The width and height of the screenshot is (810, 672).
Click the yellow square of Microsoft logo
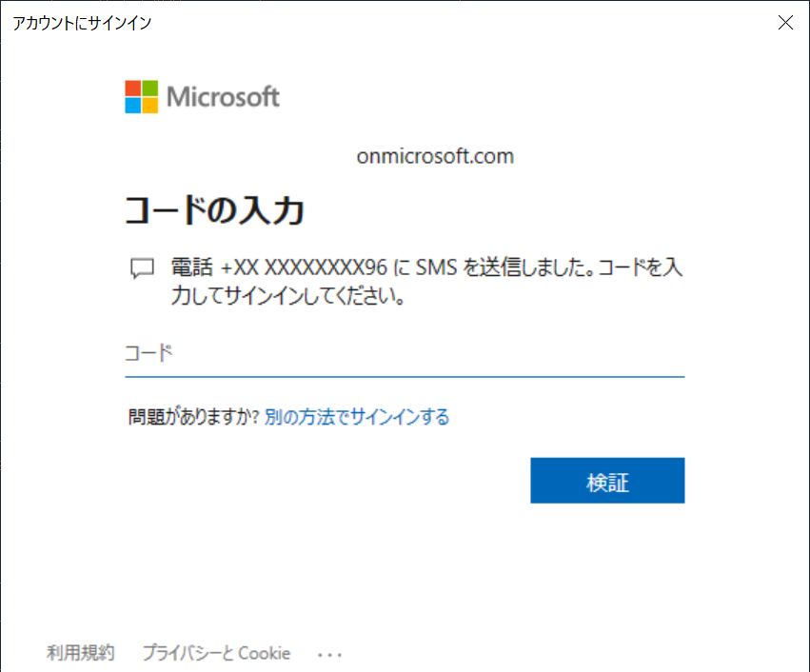pos(150,106)
